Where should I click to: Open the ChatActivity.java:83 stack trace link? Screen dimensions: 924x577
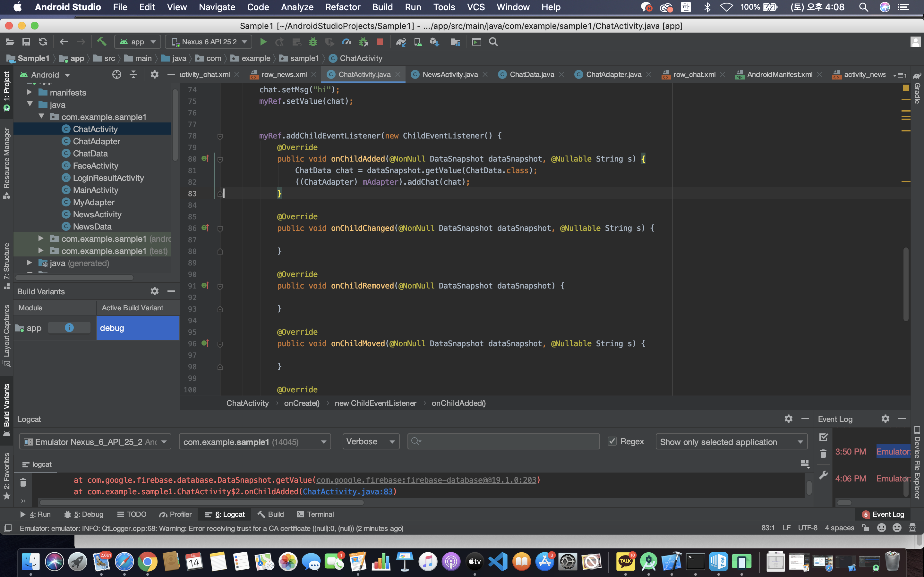[347, 491]
